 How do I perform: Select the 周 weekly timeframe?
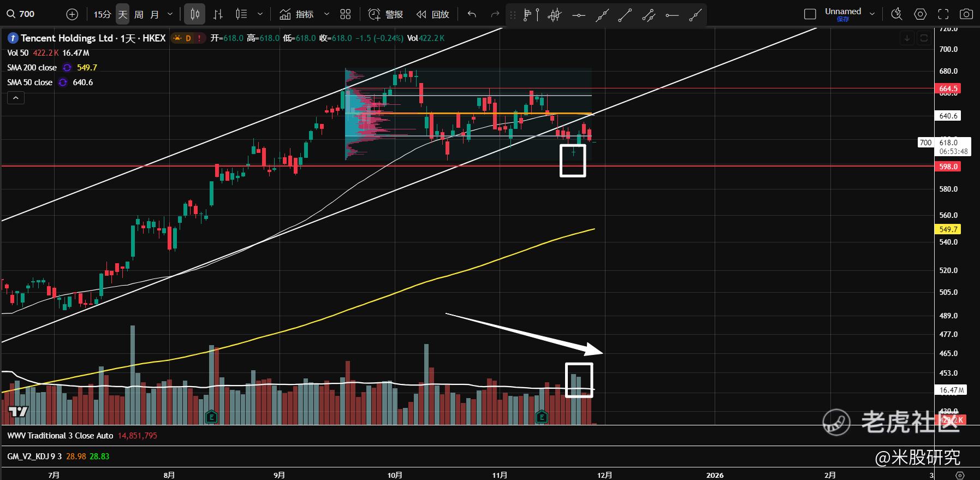pyautogui.click(x=139, y=14)
